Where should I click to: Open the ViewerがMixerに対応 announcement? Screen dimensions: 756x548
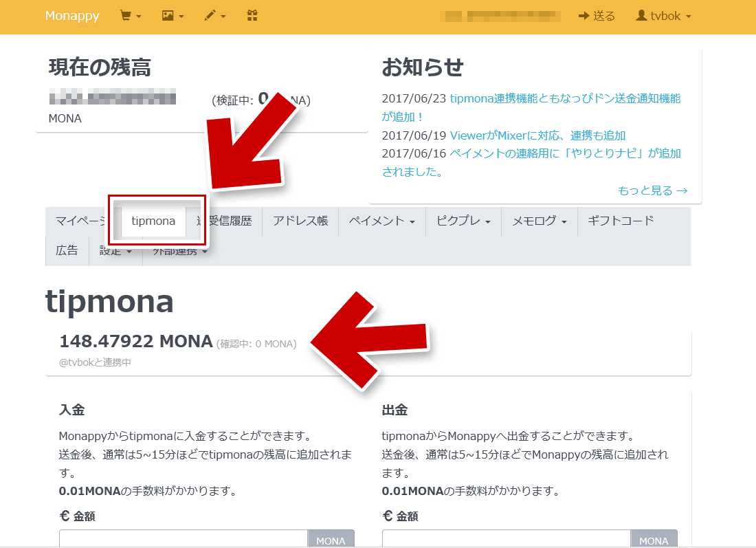pyautogui.click(x=537, y=135)
